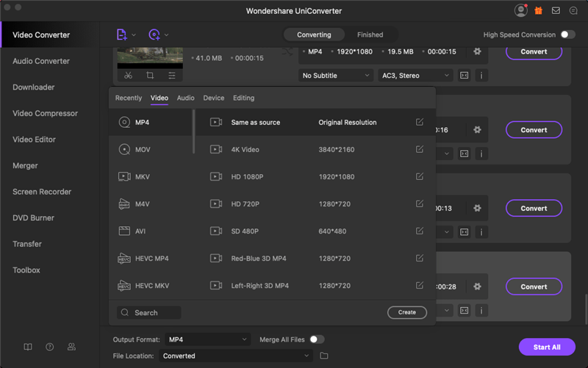Click the Add Files icon
This screenshot has width=588, height=368.
pyautogui.click(x=122, y=35)
